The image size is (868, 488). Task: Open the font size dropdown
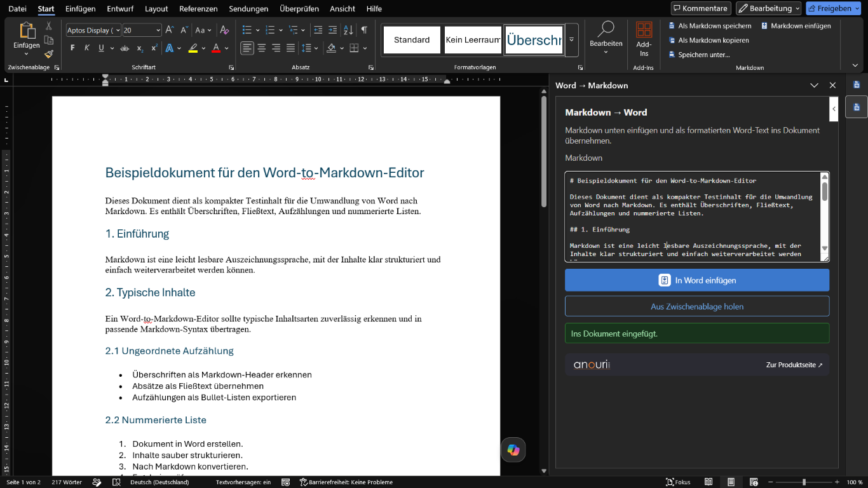click(x=158, y=30)
